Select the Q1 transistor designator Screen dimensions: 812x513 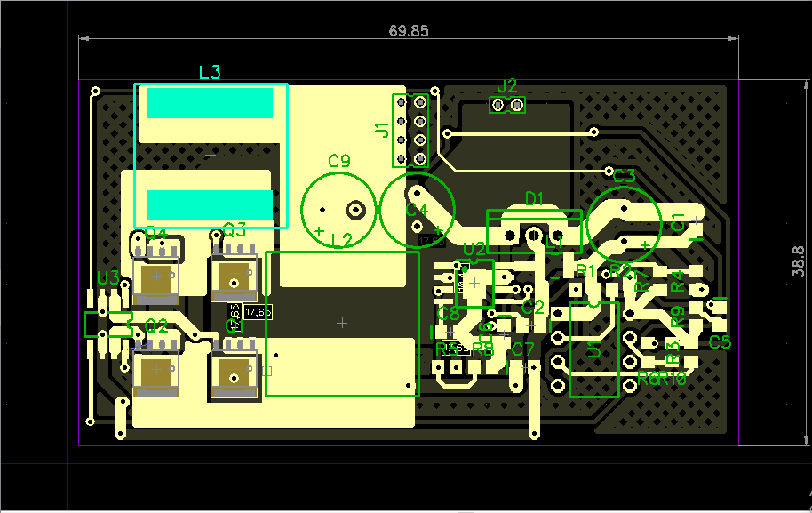coord(234,326)
